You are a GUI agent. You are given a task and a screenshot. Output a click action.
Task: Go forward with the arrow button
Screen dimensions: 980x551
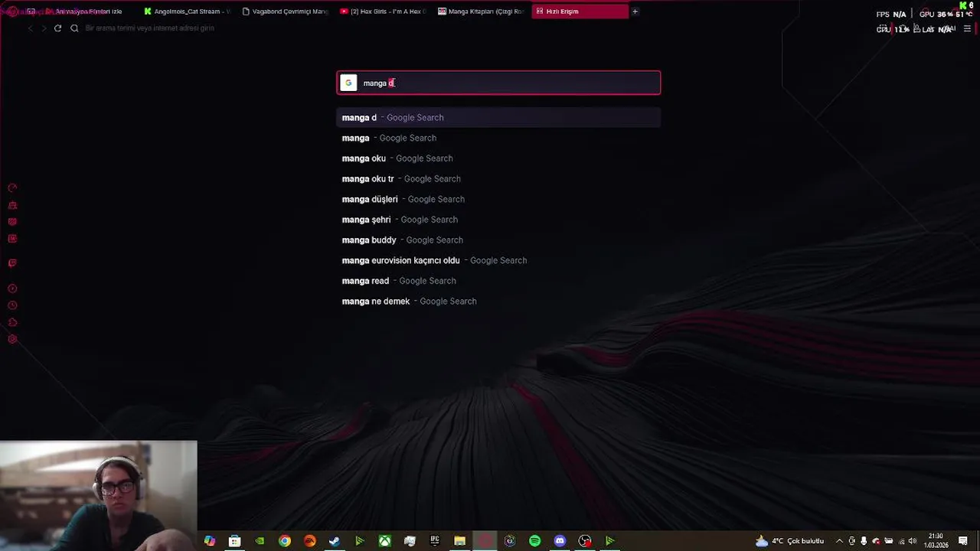44,28
